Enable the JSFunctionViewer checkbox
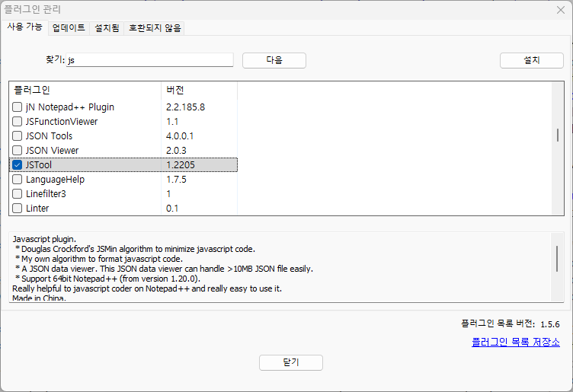The height and width of the screenshot is (392, 573). [18, 121]
